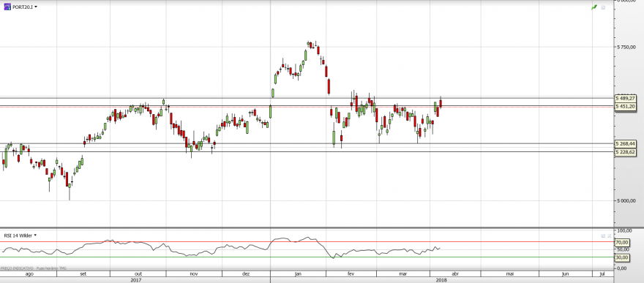Click the 'set' month on time axis
644x283 pixels.
coord(83,273)
